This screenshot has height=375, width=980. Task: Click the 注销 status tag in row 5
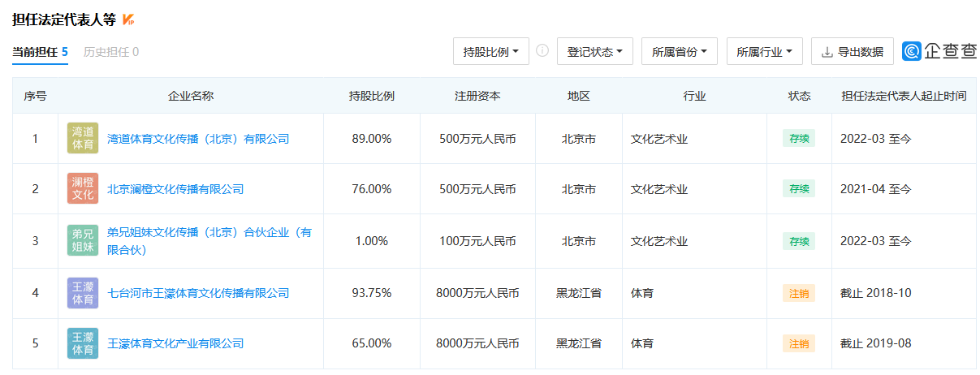[x=798, y=343]
